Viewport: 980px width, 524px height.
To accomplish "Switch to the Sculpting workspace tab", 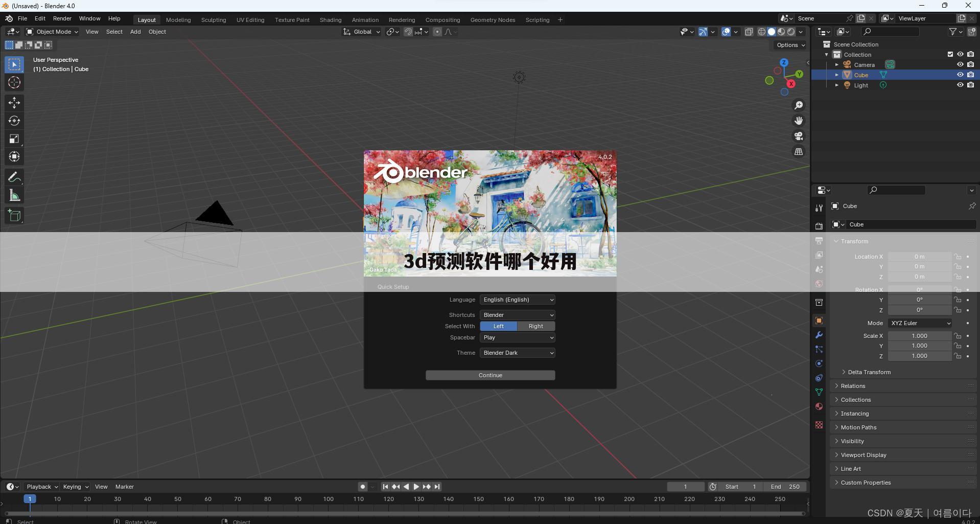I will coord(214,20).
